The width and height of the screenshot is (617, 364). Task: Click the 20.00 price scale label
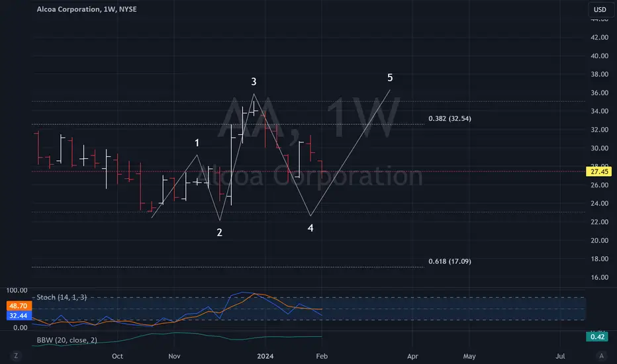pyautogui.click(x=599, y=240)
